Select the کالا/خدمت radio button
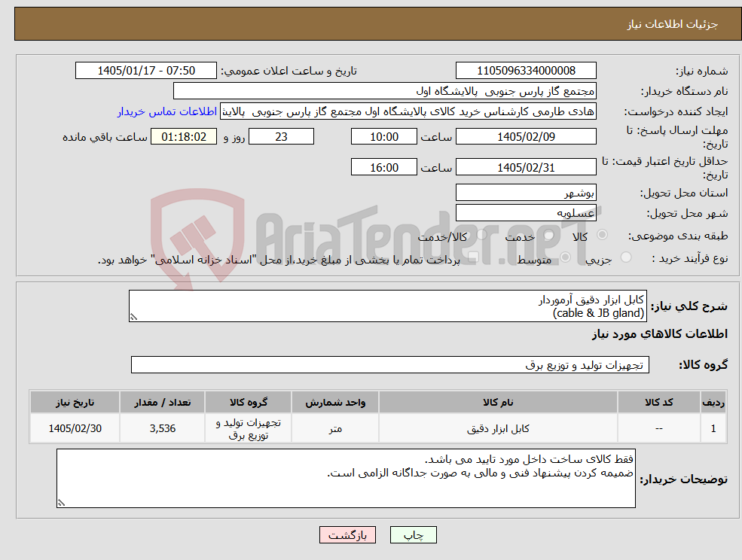This screenshot has width=742, height=560. (481, 235)
